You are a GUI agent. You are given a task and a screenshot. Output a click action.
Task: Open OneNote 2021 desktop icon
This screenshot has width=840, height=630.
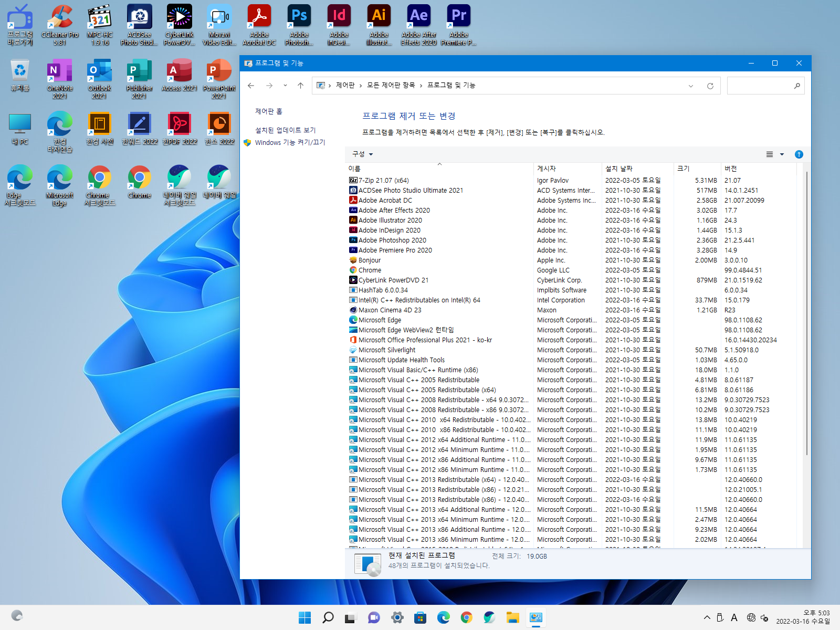tap(60, 79)
